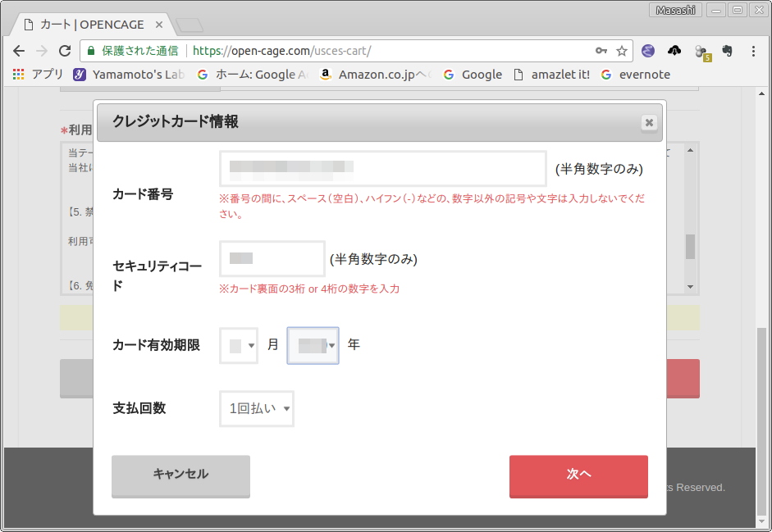Expand the expiry month dropdown
The width and height of the screenshot is (772, 532).
(x=239, y=345)
